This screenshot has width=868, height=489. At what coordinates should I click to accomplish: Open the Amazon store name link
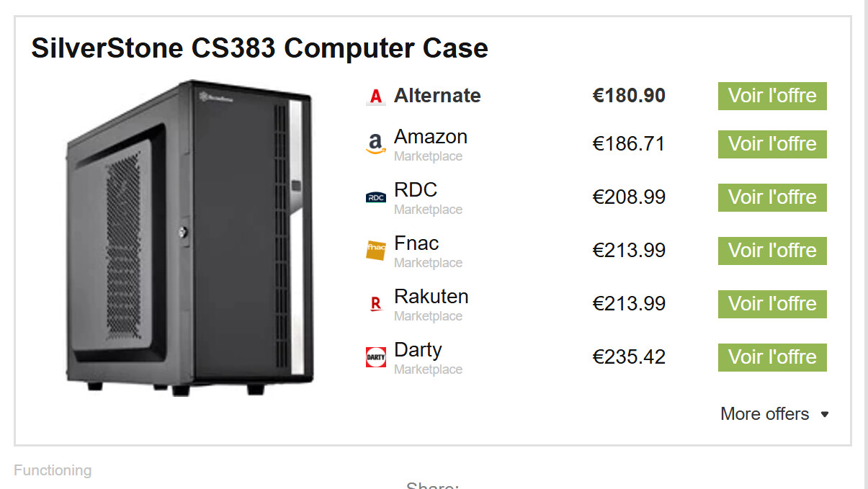(x=431, y=137)
